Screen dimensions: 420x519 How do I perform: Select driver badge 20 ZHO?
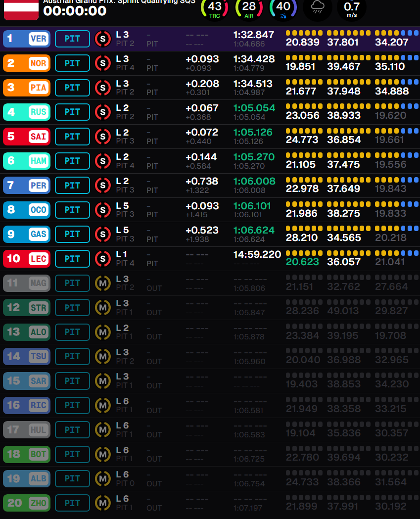(27, 503)
